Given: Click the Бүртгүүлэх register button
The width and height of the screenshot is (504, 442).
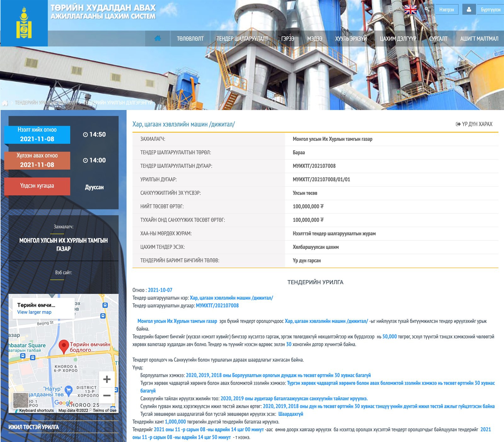Looking at the screenshot, I should (x=490, y=10).
